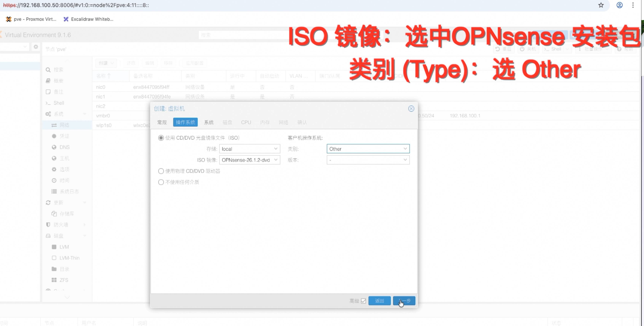This screenshot has width=644, height=326.
Task: Open the Excalidraw Whiteboard bookmark
Action: click(88, 19)
